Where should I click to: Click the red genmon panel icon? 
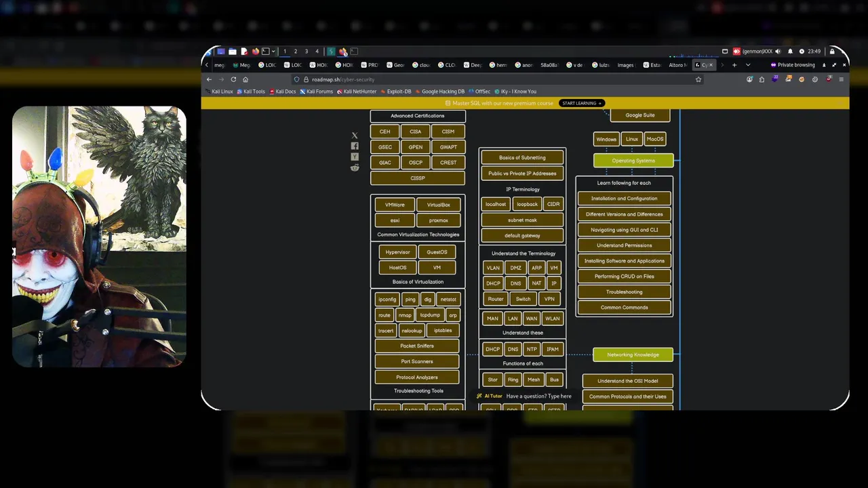[x=736, y=52]
